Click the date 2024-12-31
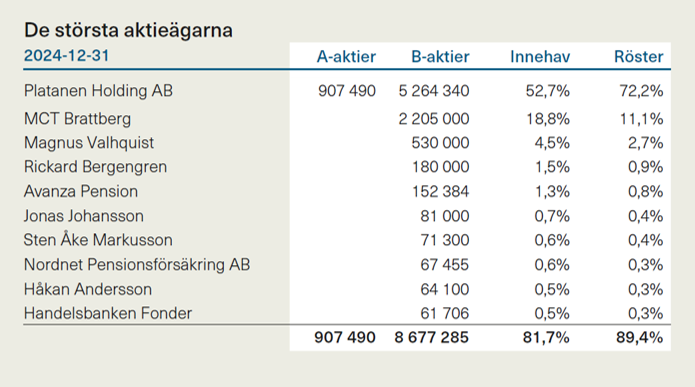 pos(66,56)
